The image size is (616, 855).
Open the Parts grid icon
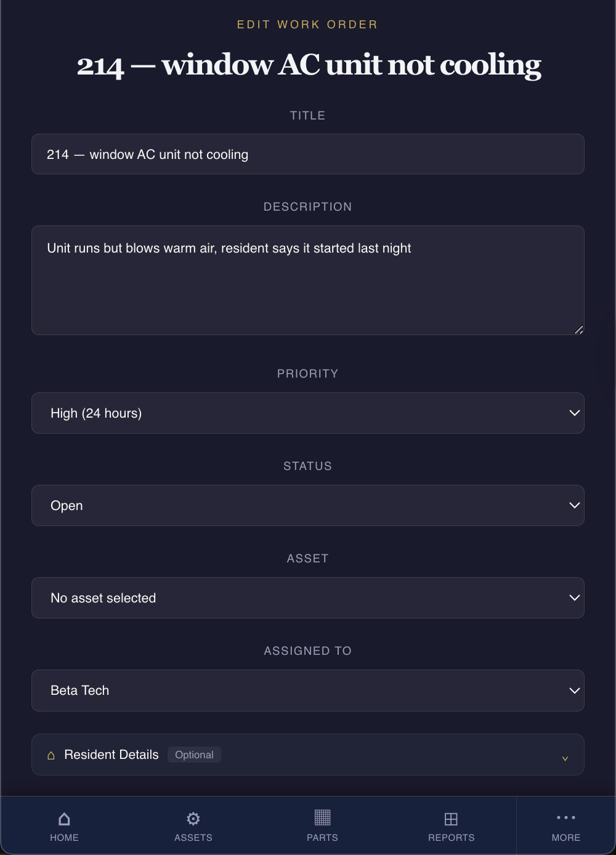point(322,817)
